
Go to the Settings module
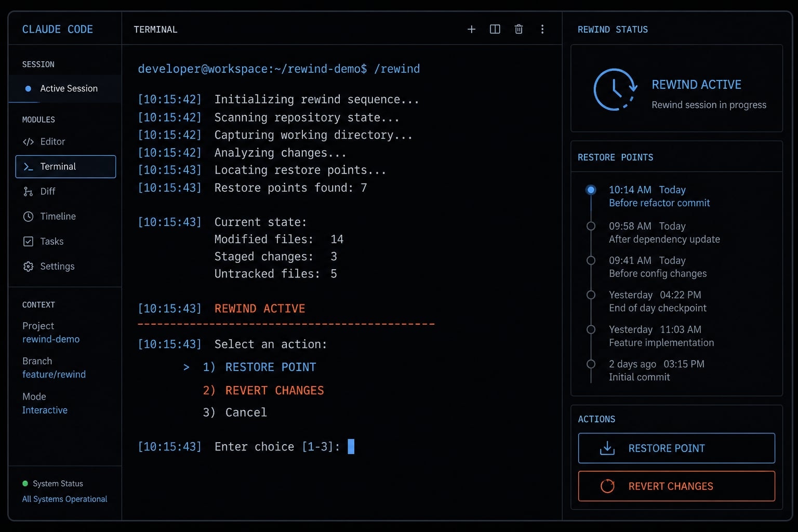(65, 266)
